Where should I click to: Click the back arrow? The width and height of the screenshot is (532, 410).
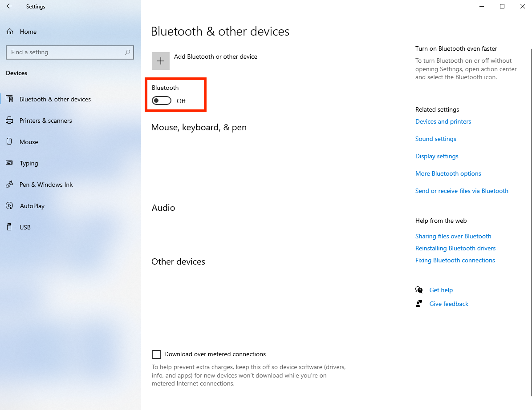point(9,6)
